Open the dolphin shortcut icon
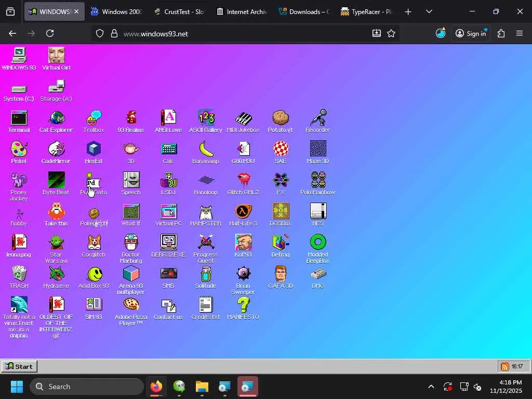 [19, 317]
